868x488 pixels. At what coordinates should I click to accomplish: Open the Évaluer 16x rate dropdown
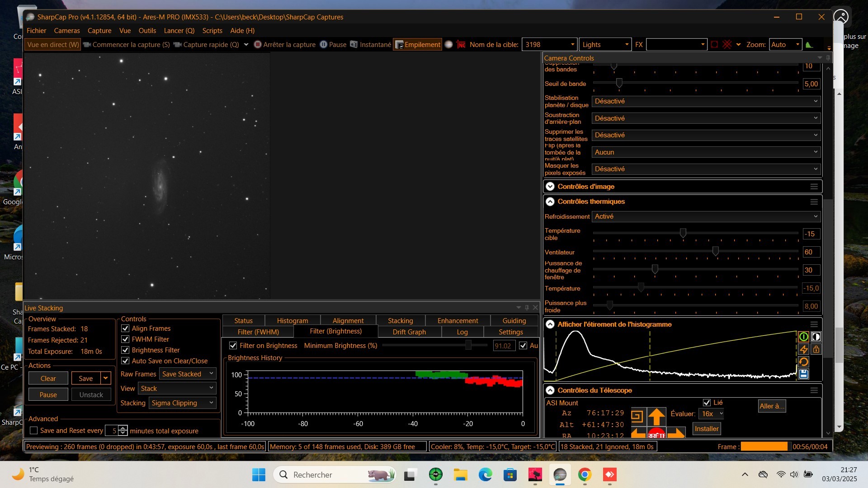[712, 413]
